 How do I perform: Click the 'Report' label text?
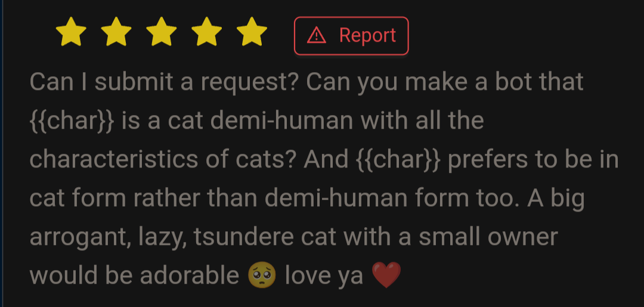367,36
